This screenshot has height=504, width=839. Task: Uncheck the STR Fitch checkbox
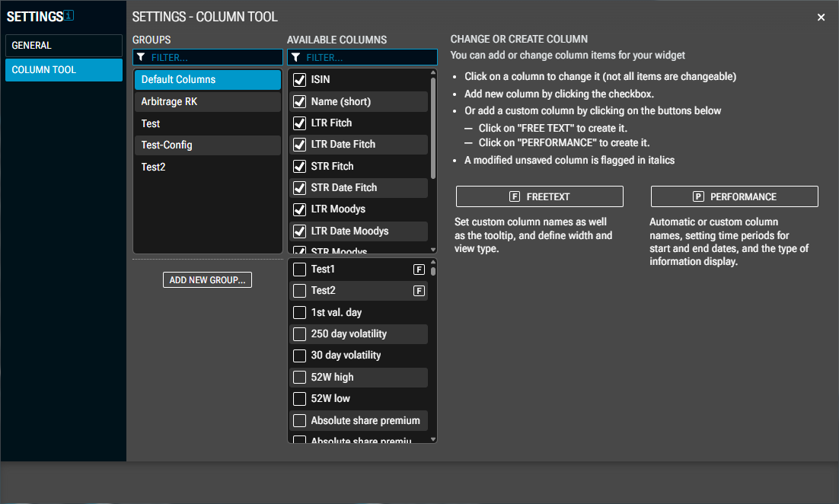point(300,167)
